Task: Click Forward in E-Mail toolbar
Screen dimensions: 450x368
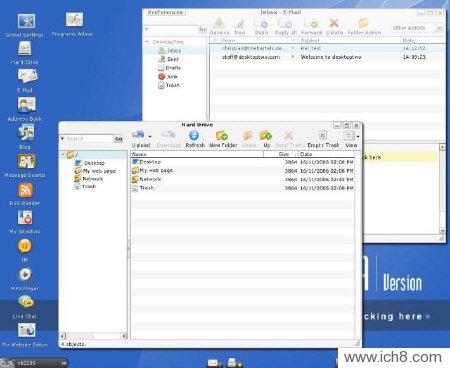Action: coord(311,27)
